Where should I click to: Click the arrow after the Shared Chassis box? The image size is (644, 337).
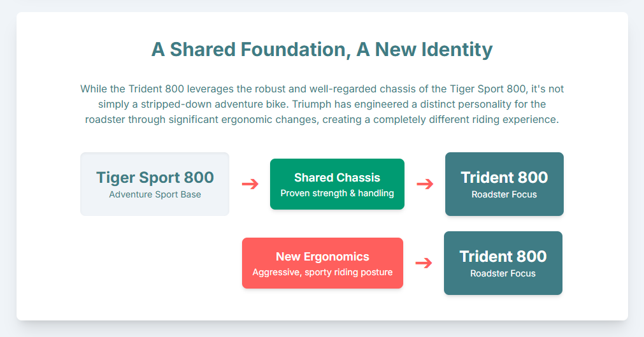[x=425, y=184]
